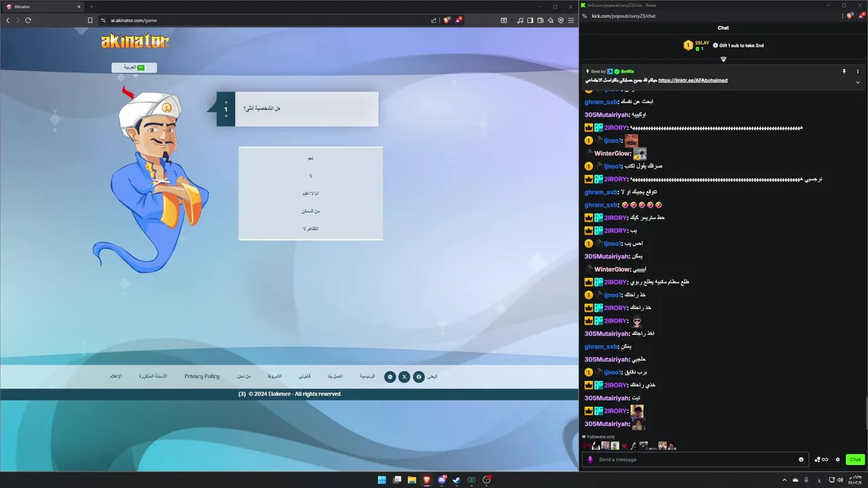Open the third round social footer icon
The width and height of the screenshot is (868, 488).
(390, 377)
